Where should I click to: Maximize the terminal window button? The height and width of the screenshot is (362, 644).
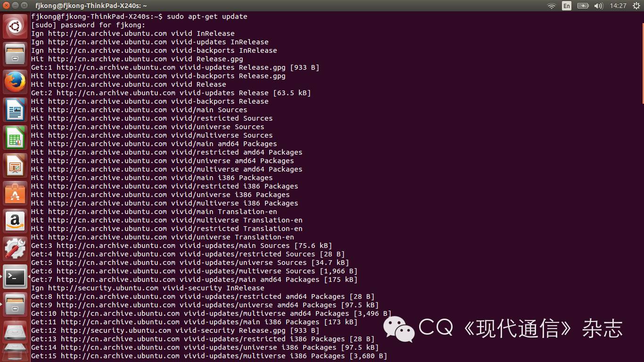tap(24, 6)
